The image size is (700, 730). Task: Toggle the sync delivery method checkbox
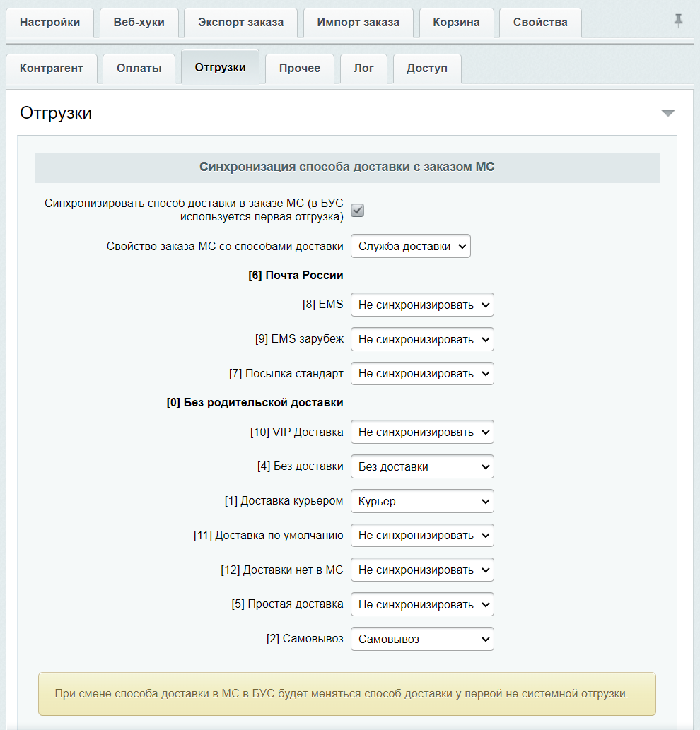coord(358,211)
